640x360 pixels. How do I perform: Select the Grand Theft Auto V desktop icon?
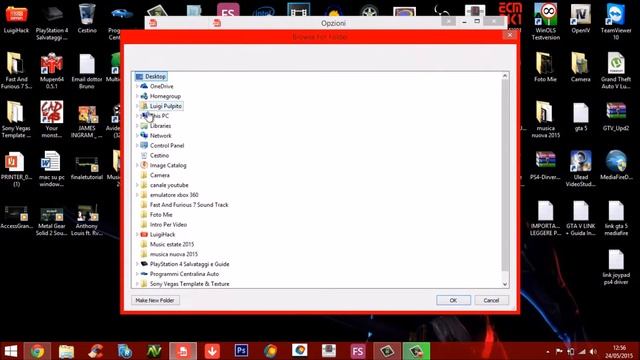pos(616,71)
